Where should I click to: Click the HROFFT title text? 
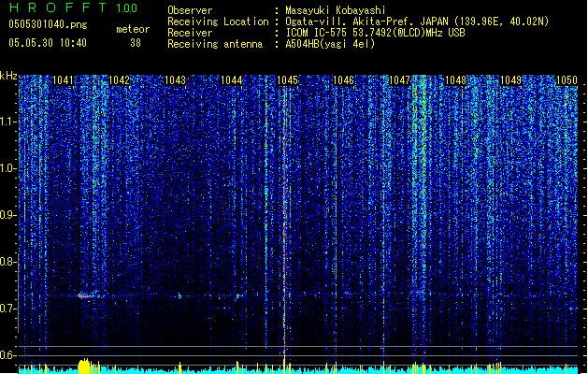click(x=58, y=7)
